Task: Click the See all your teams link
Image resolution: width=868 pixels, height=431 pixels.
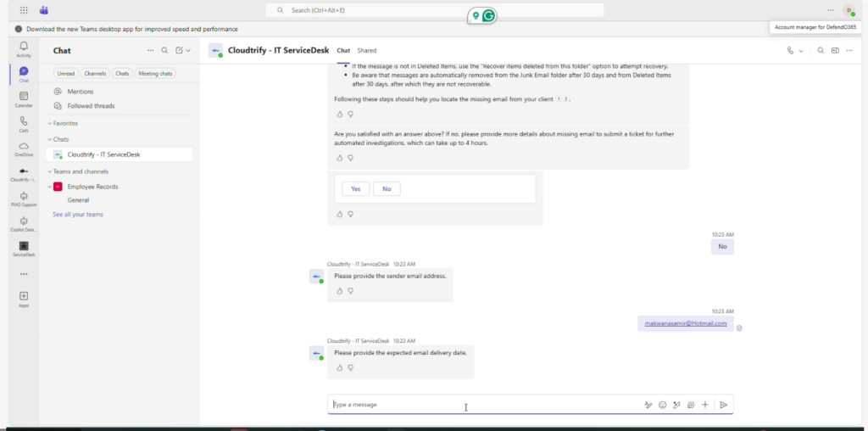Action: click(x=78, y=215)
